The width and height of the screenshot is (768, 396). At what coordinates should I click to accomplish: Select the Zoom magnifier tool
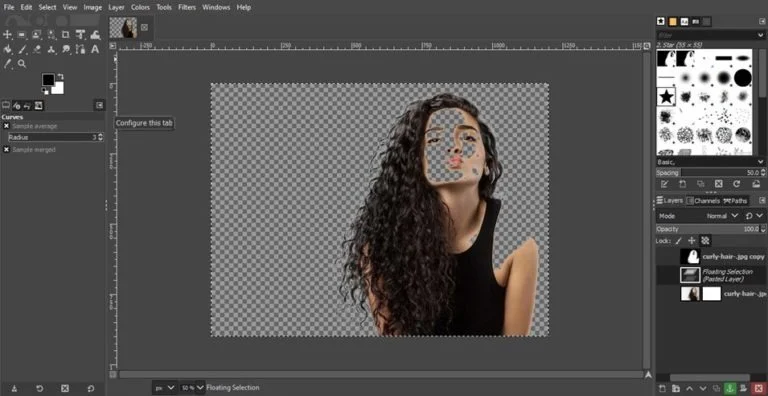(x=22, y=64)
